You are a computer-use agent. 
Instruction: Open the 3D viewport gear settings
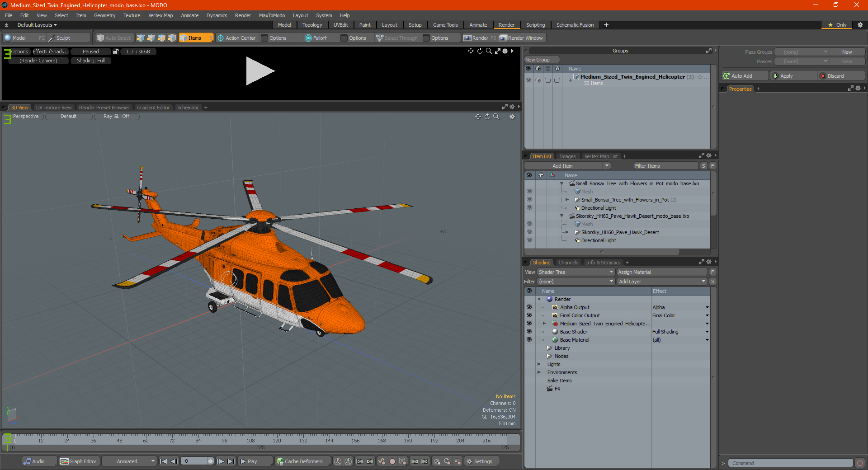[x=512, y=117]
